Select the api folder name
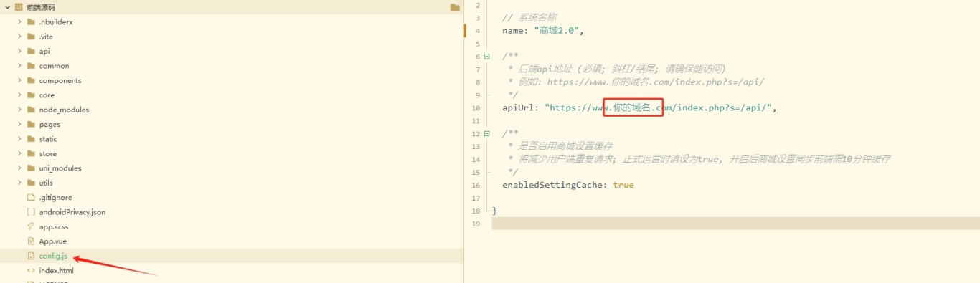 point(44,52)
